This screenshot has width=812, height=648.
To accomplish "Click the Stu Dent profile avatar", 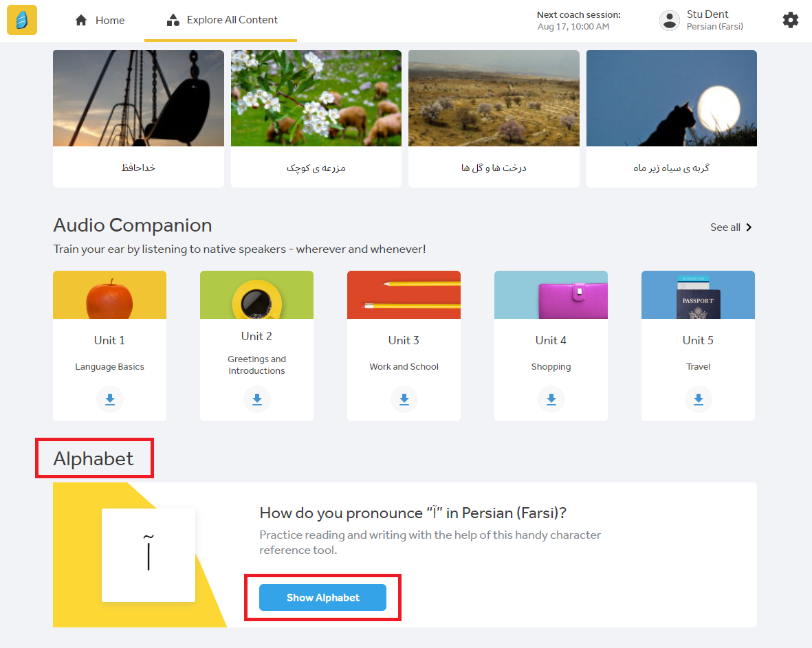I will [669, 21].
